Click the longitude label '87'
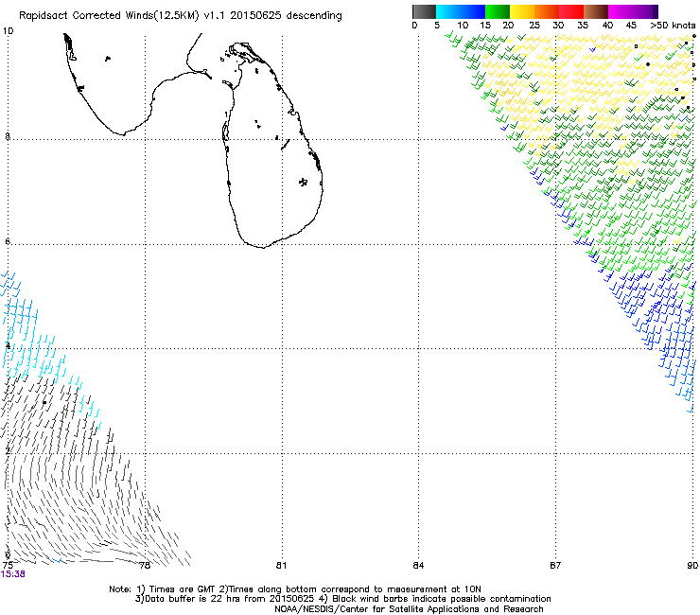Viewport: 700px width, 615px height. point(555,566)
